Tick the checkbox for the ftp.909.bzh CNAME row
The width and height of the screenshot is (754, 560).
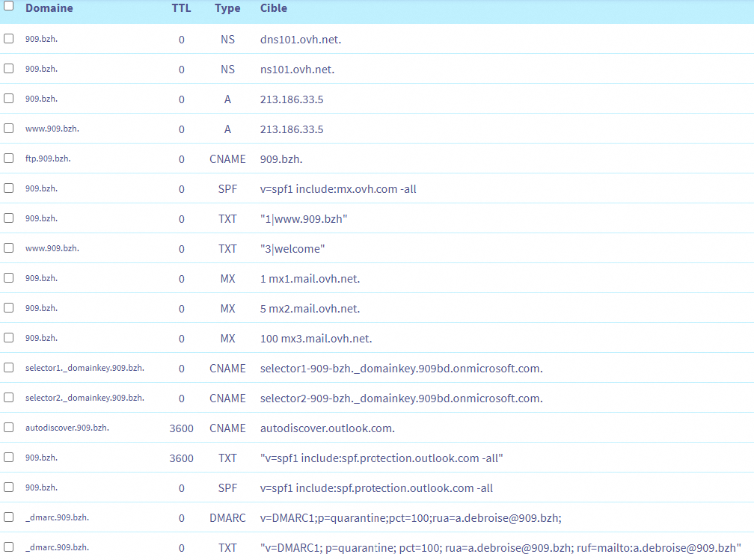9,159
